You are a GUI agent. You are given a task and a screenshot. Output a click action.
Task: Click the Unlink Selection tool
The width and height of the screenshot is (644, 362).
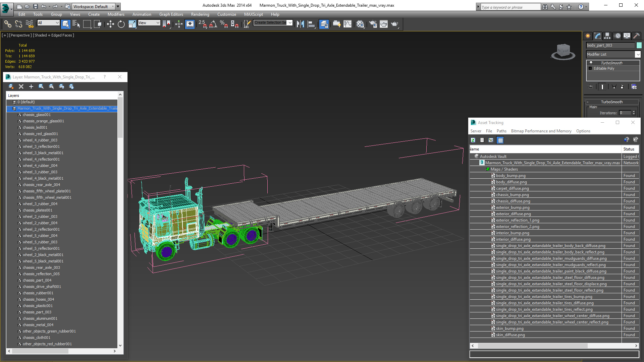(x=18, y=24)
